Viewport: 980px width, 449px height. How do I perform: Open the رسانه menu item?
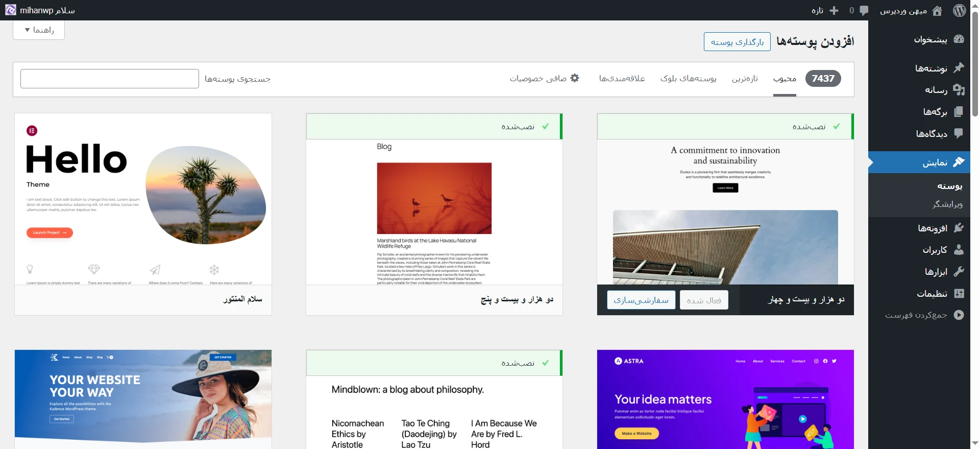(x=919, y=90)
